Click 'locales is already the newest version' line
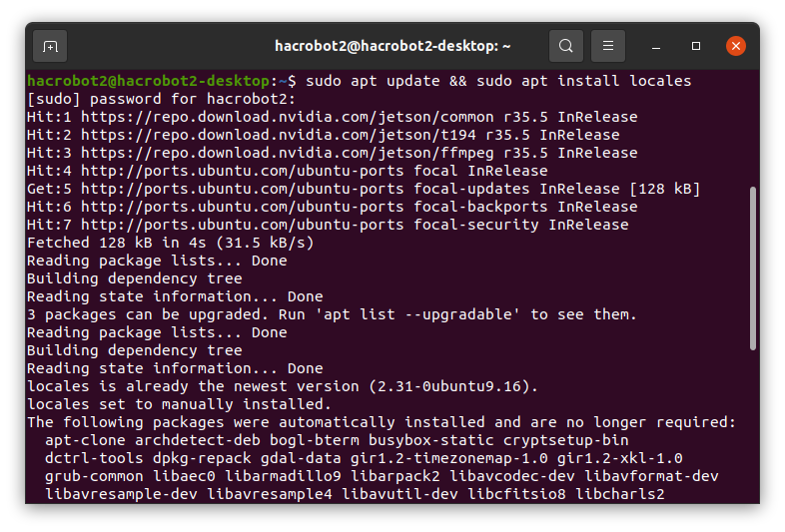 [x=283, y=386]
